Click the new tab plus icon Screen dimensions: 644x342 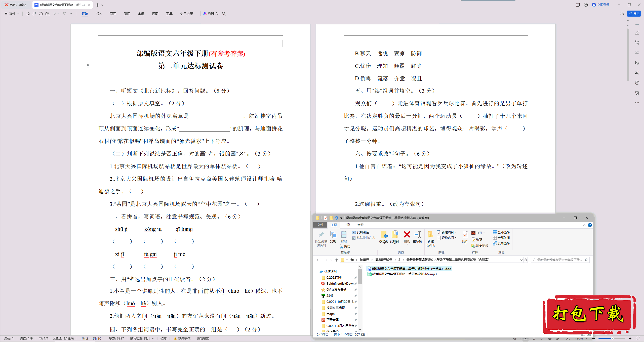point(97,5)
